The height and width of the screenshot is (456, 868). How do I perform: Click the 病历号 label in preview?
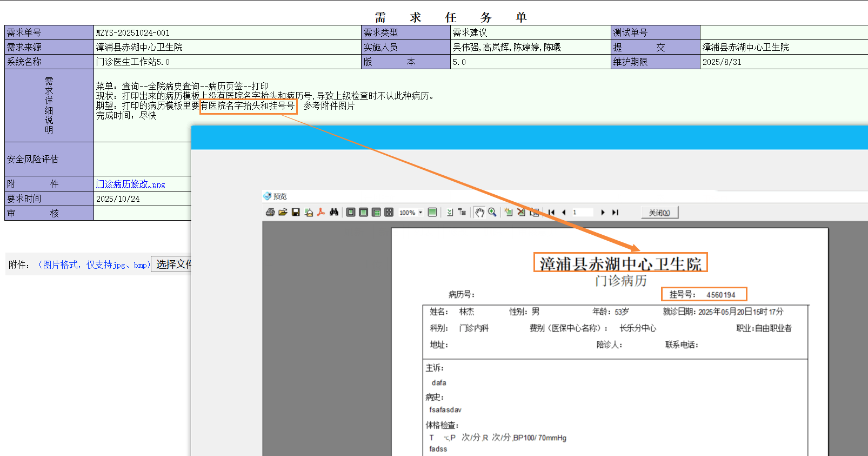(x=462, y=295)
